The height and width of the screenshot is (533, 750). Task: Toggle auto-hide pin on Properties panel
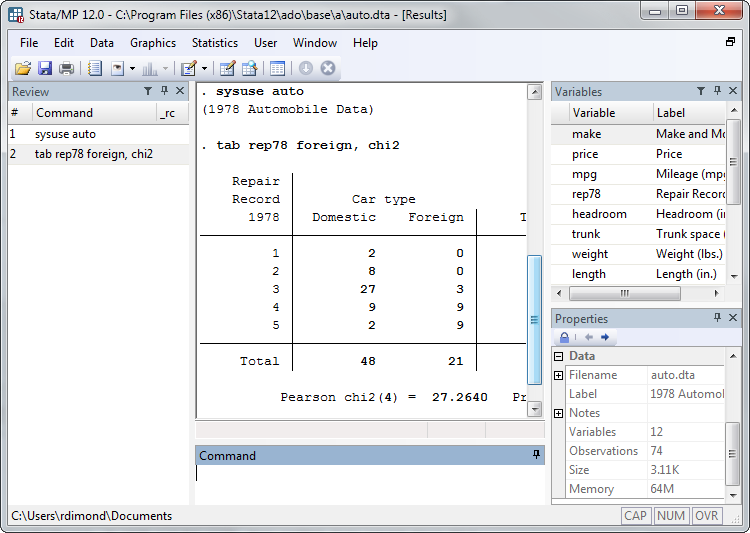point(717,318)
